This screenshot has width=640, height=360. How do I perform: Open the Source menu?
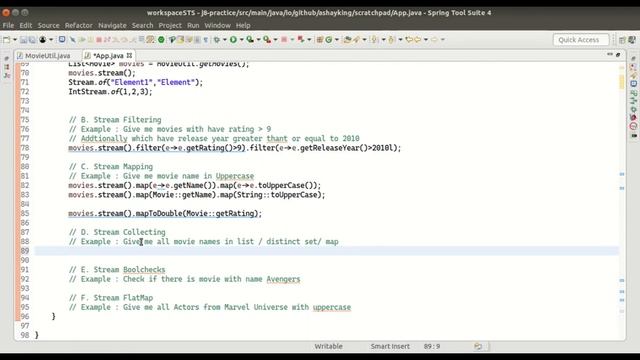click(x=49, y=25)
